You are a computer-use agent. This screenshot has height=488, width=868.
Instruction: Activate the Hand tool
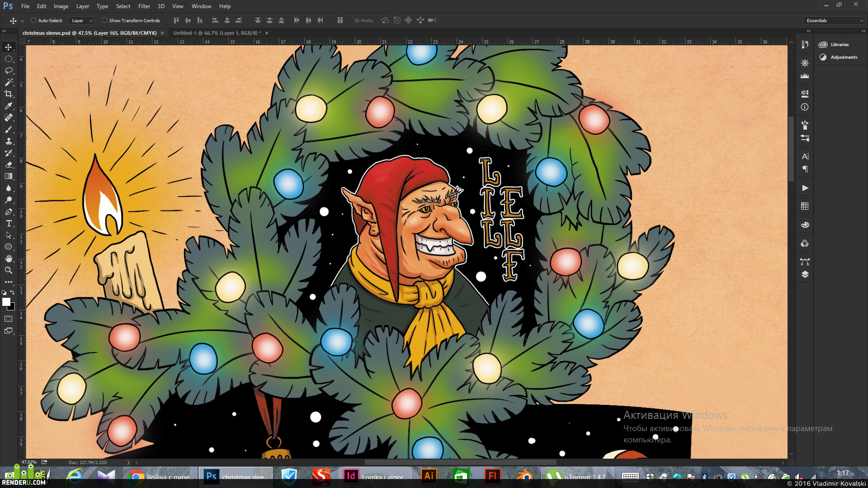coord(9,258)
